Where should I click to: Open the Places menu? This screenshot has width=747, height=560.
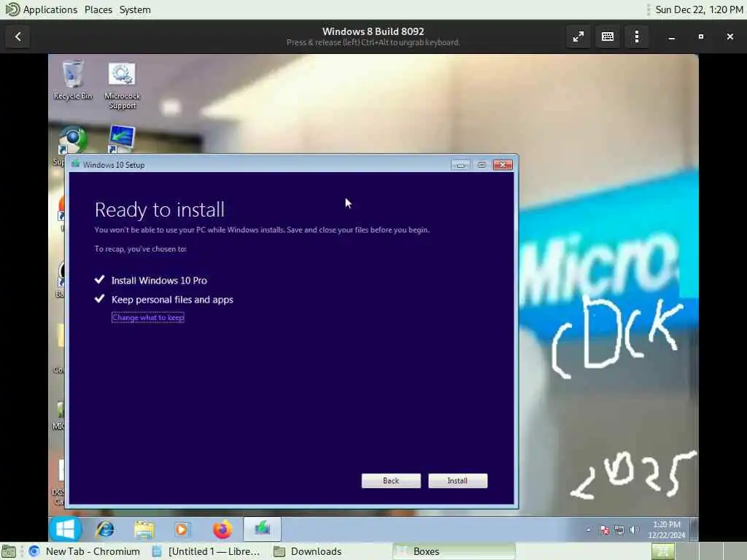click(98, 9)
